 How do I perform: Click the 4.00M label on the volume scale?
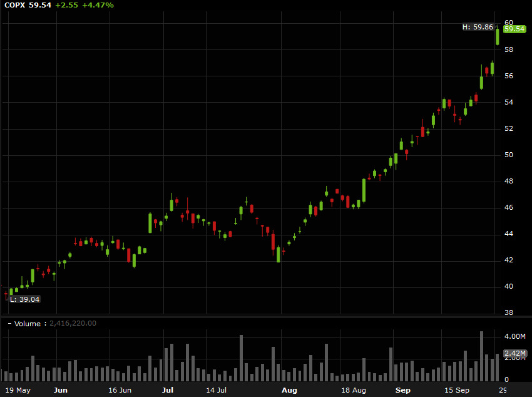(x=516, y=336)
